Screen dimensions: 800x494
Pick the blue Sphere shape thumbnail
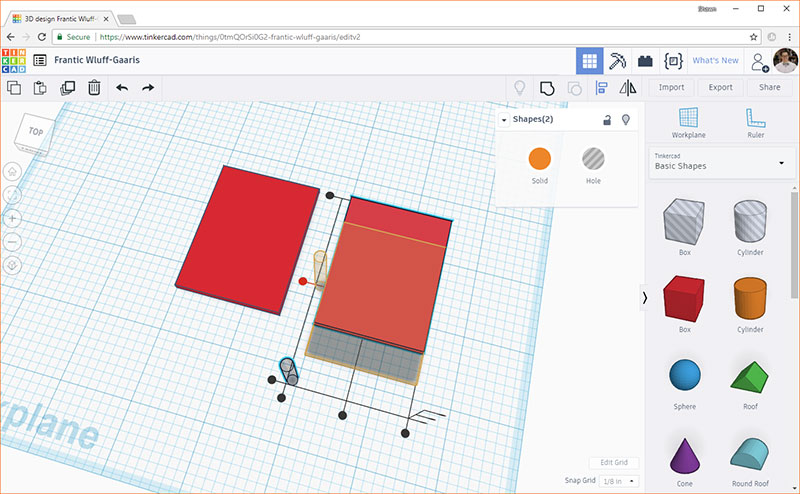click(x=684, y=375)
